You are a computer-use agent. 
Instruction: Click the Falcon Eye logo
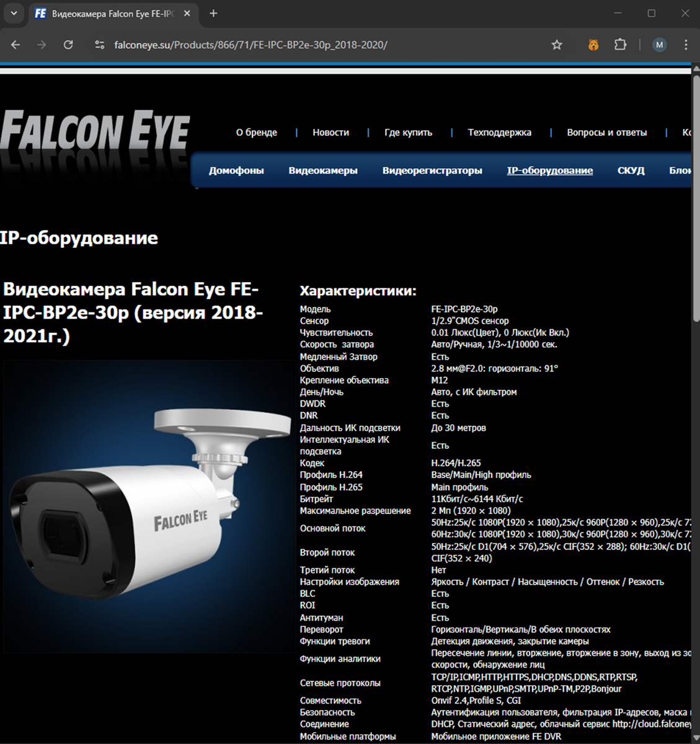coord(95,132)
